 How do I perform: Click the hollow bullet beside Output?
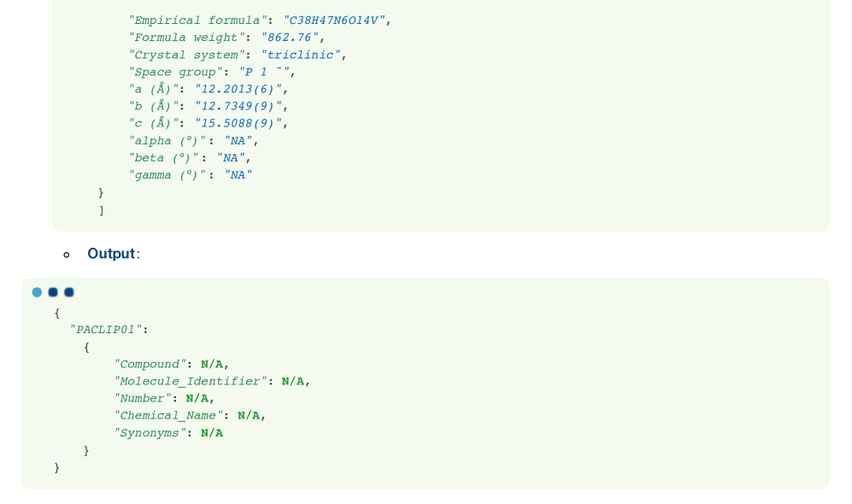click(x=66, y=255)
